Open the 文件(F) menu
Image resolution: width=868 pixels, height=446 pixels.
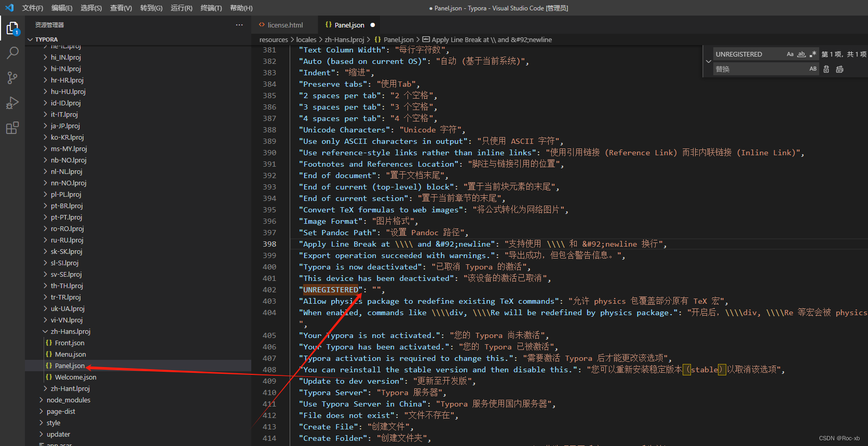pos(33,8)
